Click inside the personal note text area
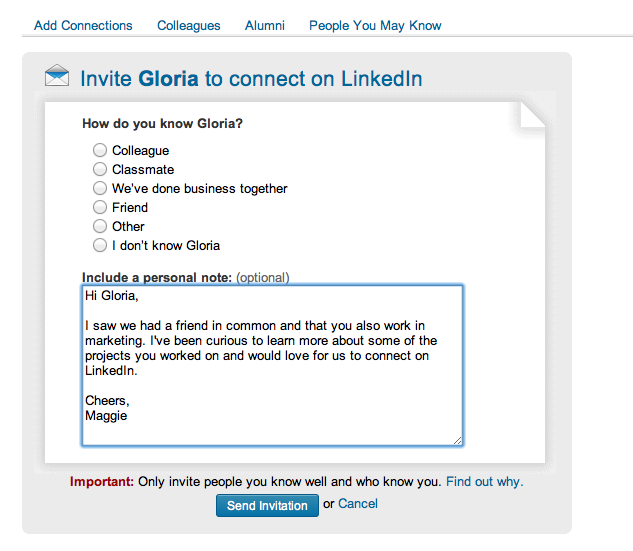This screenshot has height=551, width=633. tap(272, 365)
